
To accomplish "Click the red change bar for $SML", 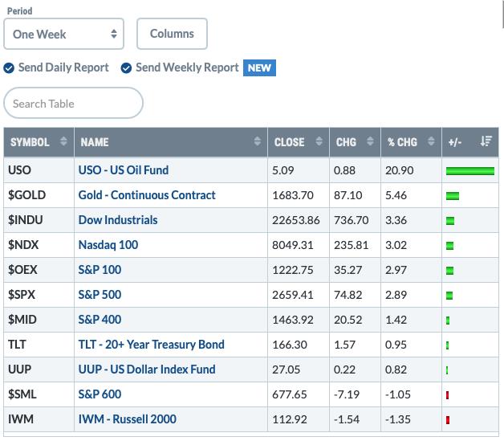I will [x=448, y=395].
